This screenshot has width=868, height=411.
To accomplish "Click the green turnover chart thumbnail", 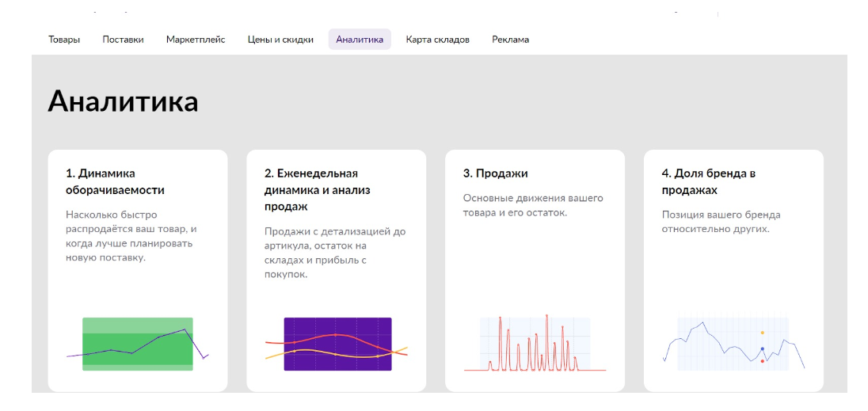I will pyautogui.click(x=137, y=344).
